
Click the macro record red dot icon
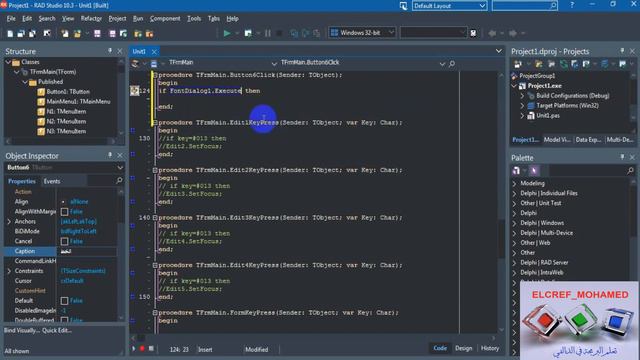point(142,349)
